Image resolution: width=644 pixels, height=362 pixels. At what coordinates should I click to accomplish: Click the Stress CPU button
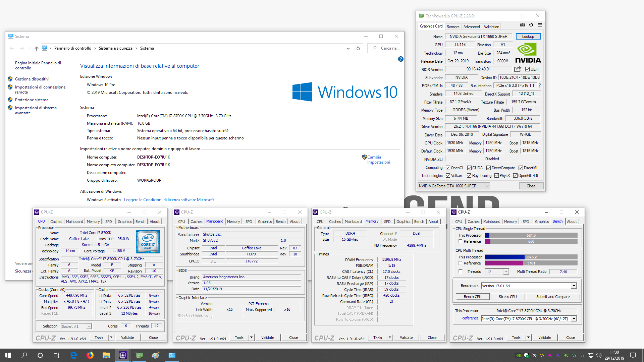point(507,297)
